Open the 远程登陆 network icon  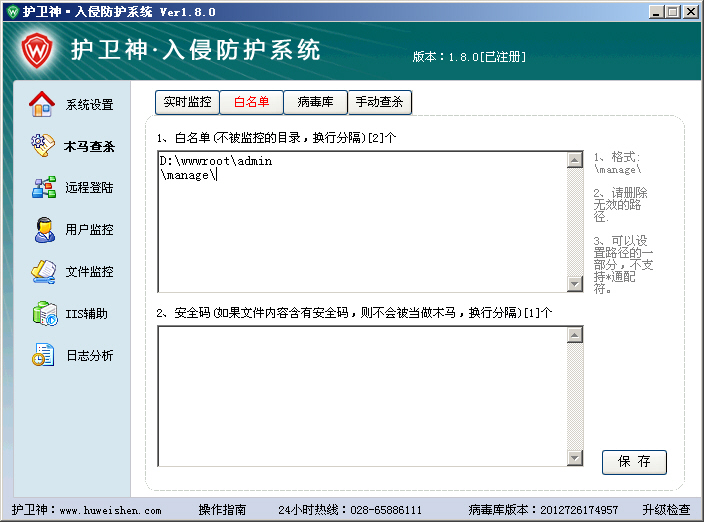44,187
